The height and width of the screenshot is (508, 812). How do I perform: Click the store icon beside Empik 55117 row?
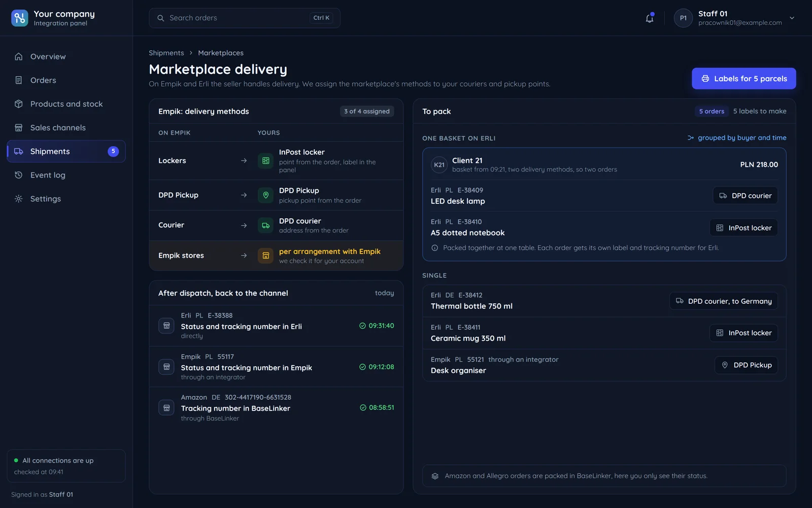(x=166, y=367)
